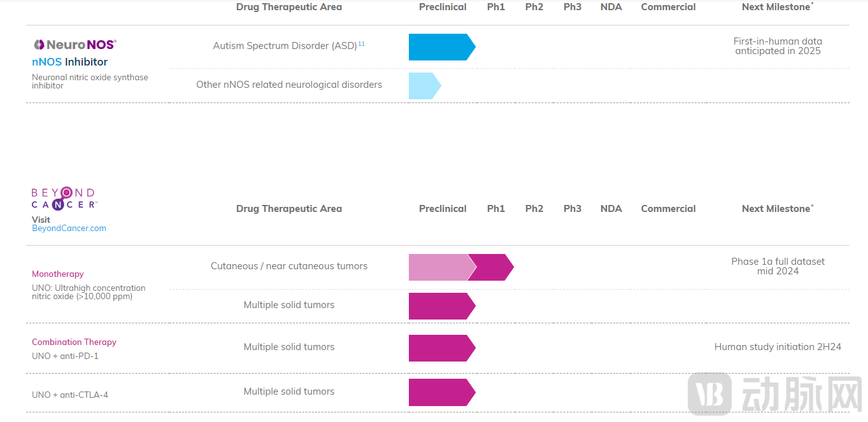Click the Monotherapy multiple solid tumors bar
The width and height of the screenshot is (868, 422).
point(439,306)
